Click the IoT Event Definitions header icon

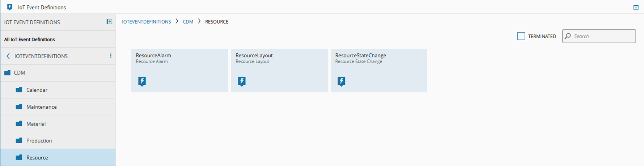coord(10,7)
